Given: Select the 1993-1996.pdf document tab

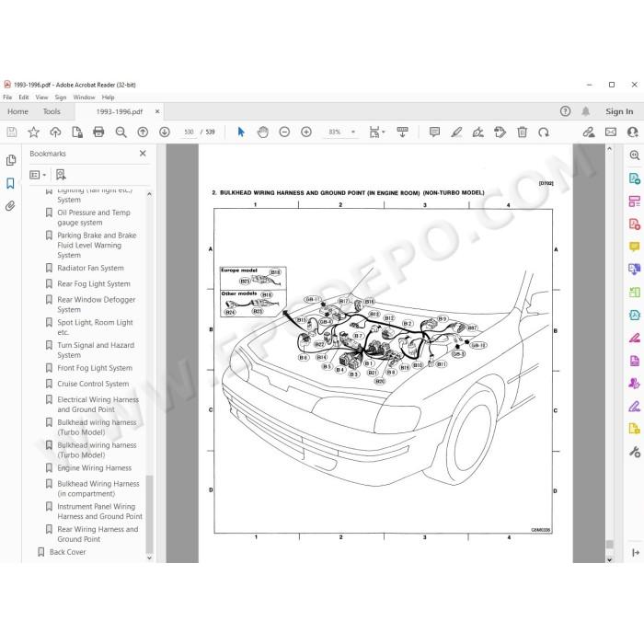Looking at the screenshot, I should [x=119, y=111].
